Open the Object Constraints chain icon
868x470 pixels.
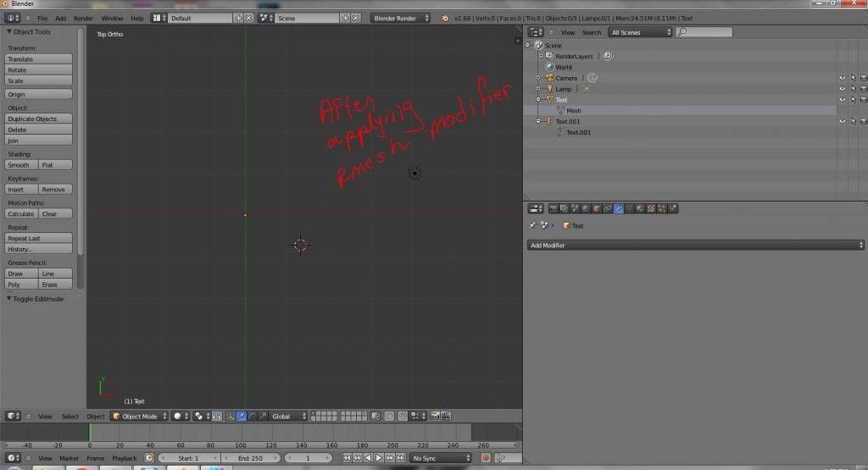click(x=607, y=208)
